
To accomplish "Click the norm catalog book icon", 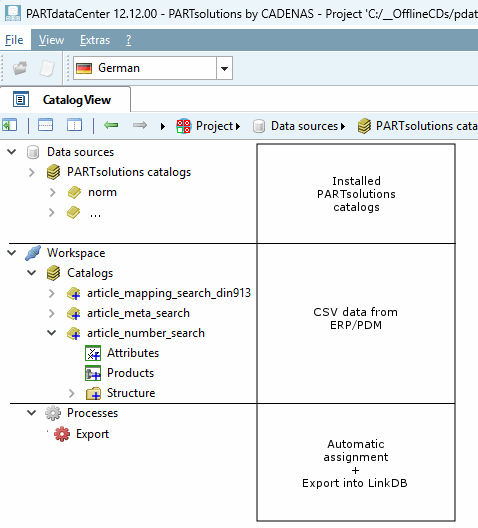I will pyautogui.click(x=74, y=193).
